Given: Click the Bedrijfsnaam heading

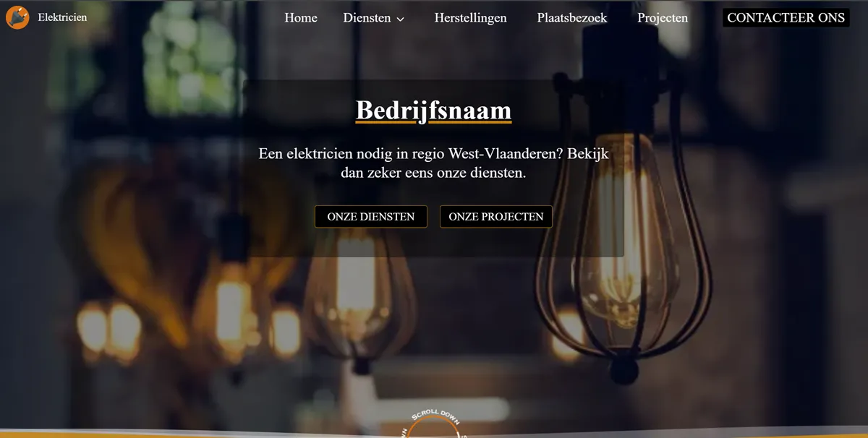Looking at the screenshot, I should pos(434,110).
